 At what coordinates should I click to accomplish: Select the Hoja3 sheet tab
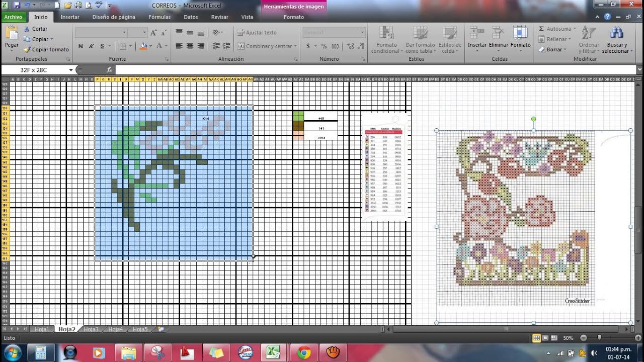point(91,329)
